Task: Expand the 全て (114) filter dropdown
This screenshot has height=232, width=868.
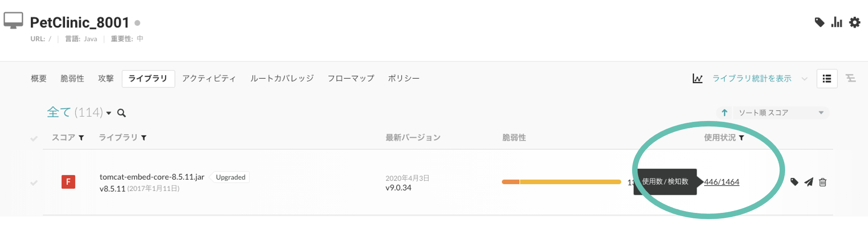Action: 109,113
